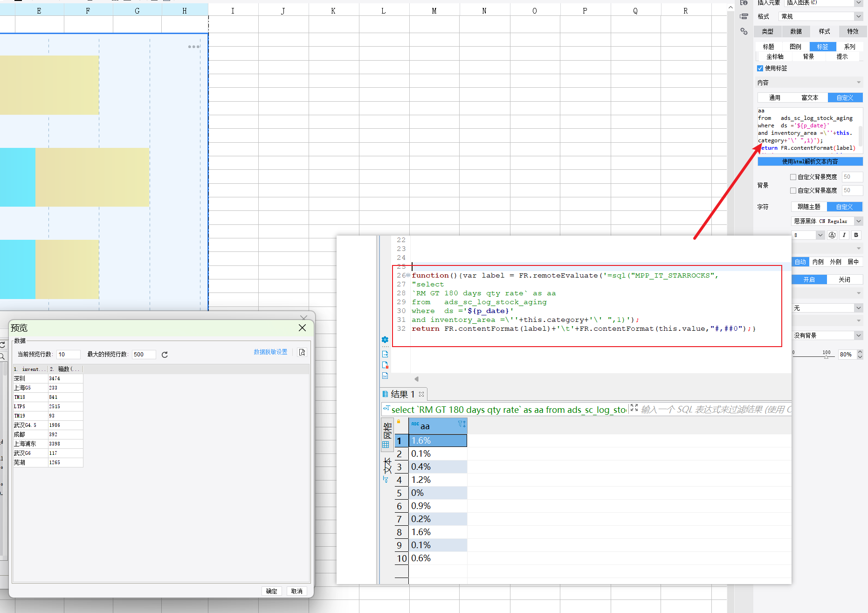Click the SQL editor settings gear
The image size is (868, 613).
(x=385, y=340)
